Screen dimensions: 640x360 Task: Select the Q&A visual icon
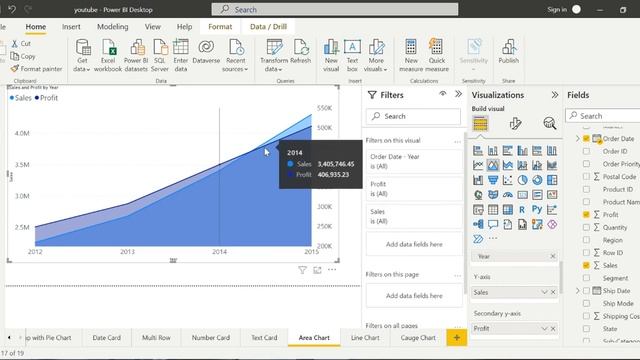pyautogui.click(x=493, y=224)
